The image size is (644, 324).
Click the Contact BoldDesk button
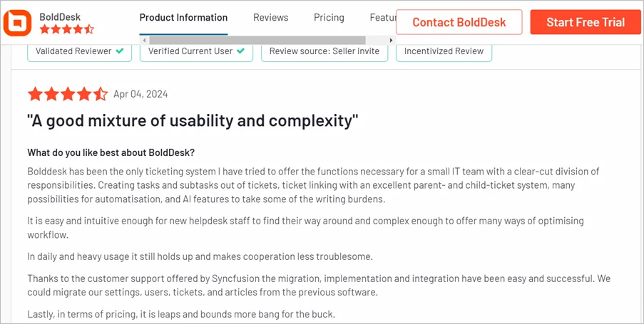[x=459, y=22]
